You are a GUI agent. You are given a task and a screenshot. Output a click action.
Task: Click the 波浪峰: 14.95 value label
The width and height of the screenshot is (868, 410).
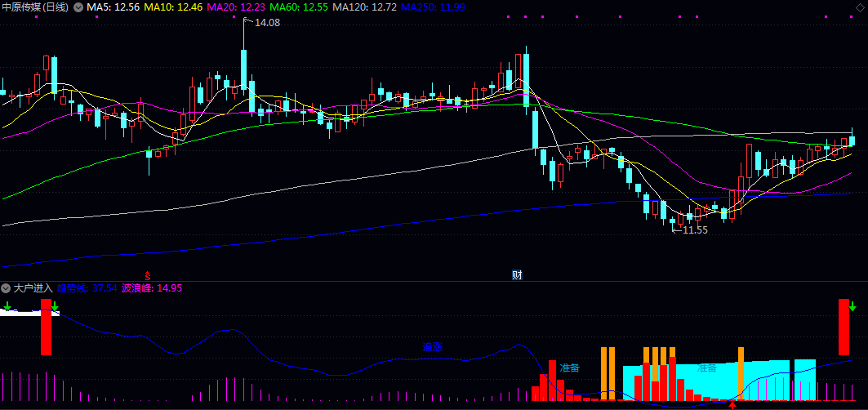tap(152, 288)
